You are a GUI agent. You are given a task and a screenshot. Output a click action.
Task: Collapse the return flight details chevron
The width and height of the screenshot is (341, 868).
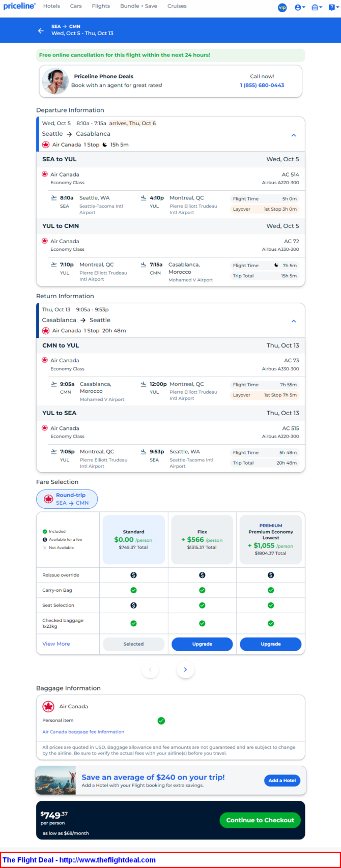tap(294, 321)
